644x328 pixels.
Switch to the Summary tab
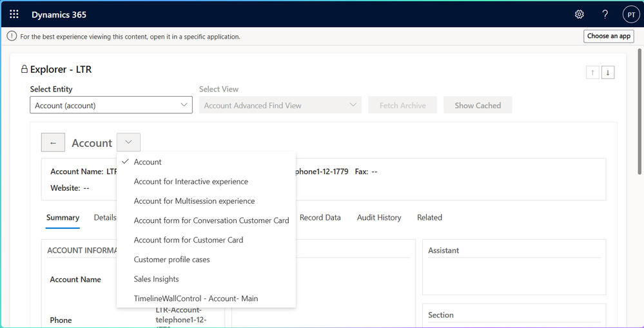pyautogui.click(x=63, y=218)
